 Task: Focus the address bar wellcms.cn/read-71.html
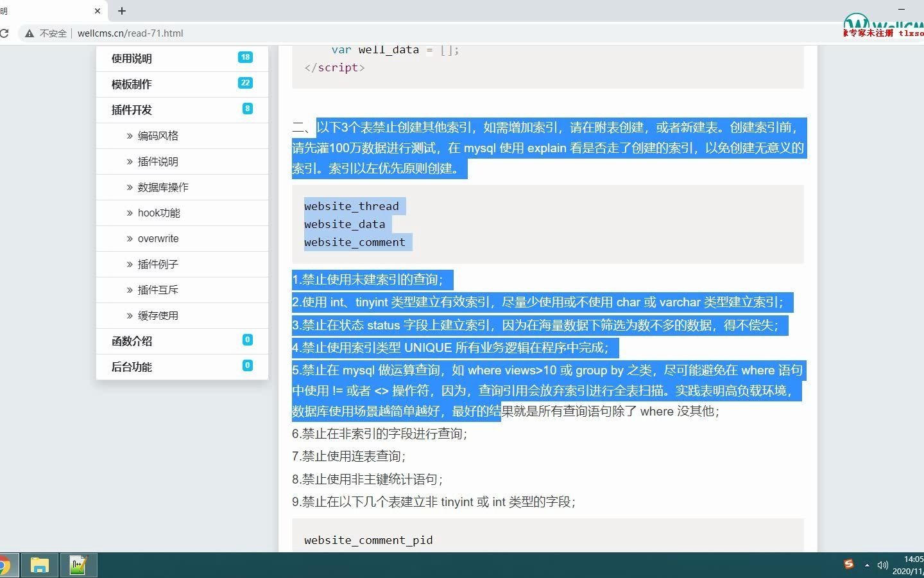[130, 33]
